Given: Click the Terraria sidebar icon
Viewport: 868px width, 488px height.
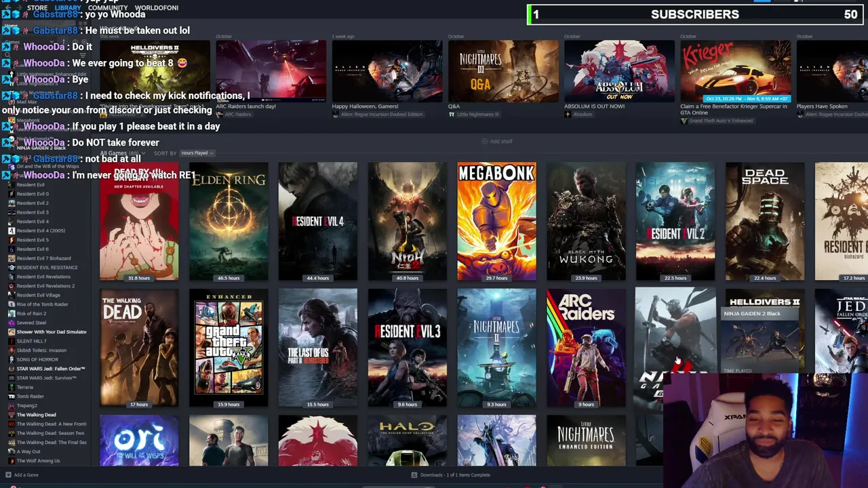Looking at the screenshot, I should (12, 387).
